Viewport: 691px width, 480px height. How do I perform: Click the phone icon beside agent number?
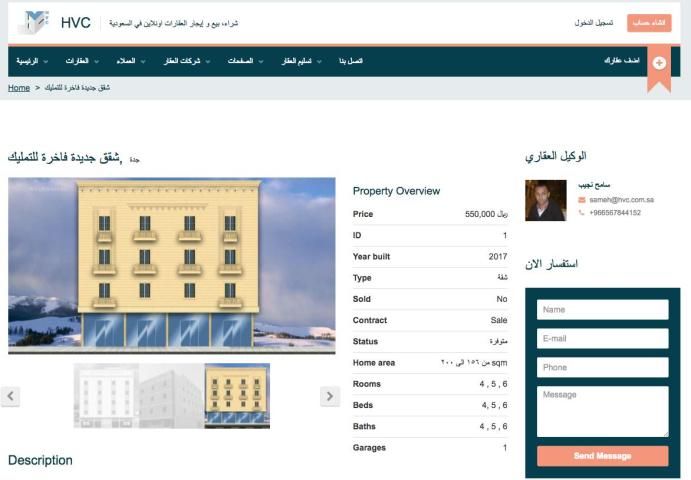click(x=582, y=213)
